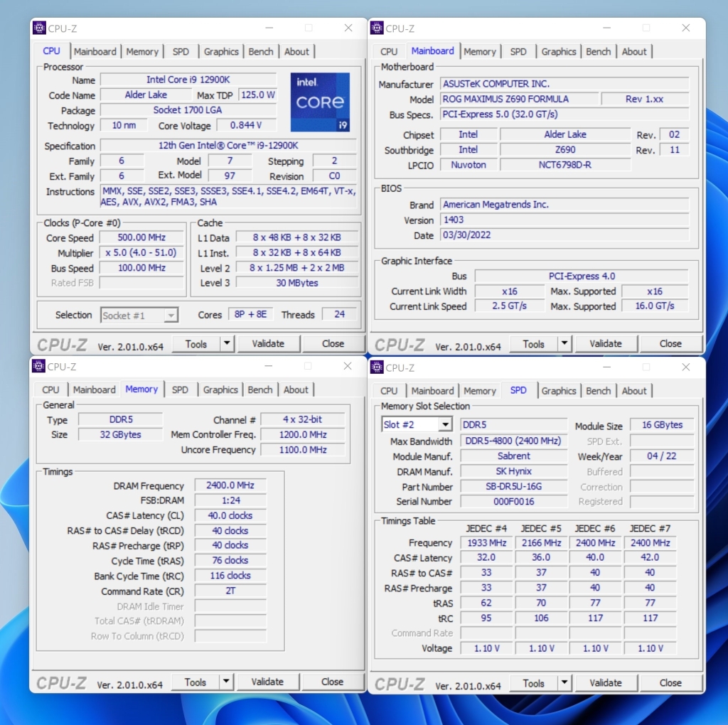The width and height of the screenshot is (728, 725).
Task: Choose CPU tab in SPD window
Action: click(389, 391)
